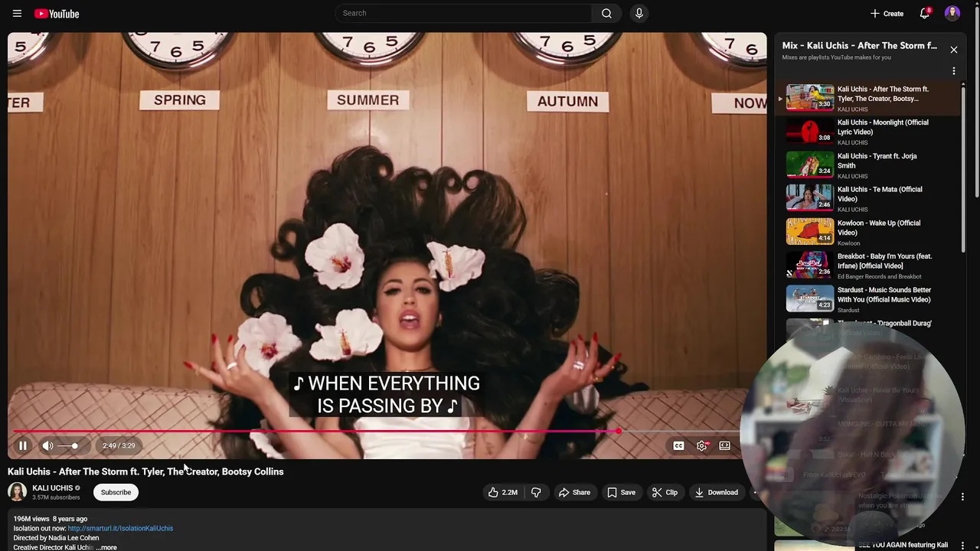The image size is (980, 551).
Task: Switch to theater mode
Action: (x=724, y=445)
